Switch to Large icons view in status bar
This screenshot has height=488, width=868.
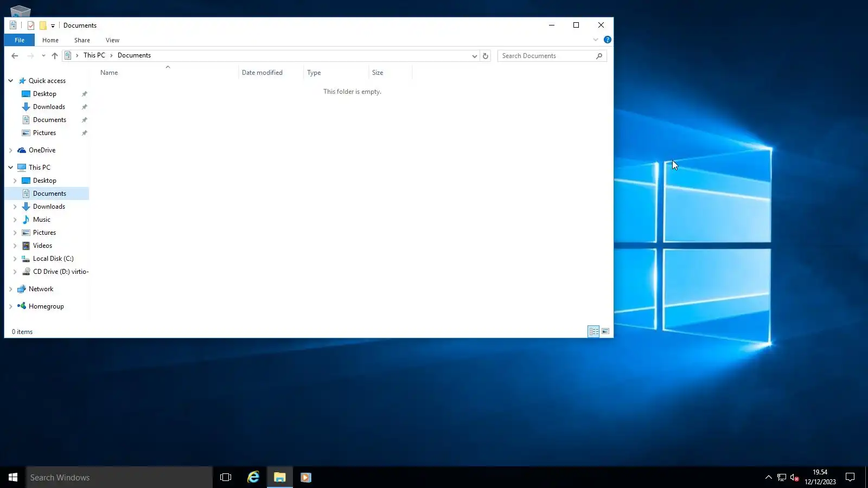coord(605,331)
